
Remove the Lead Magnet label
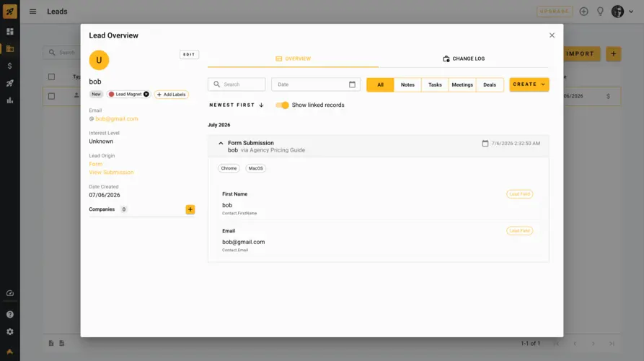tap(146, 94)
